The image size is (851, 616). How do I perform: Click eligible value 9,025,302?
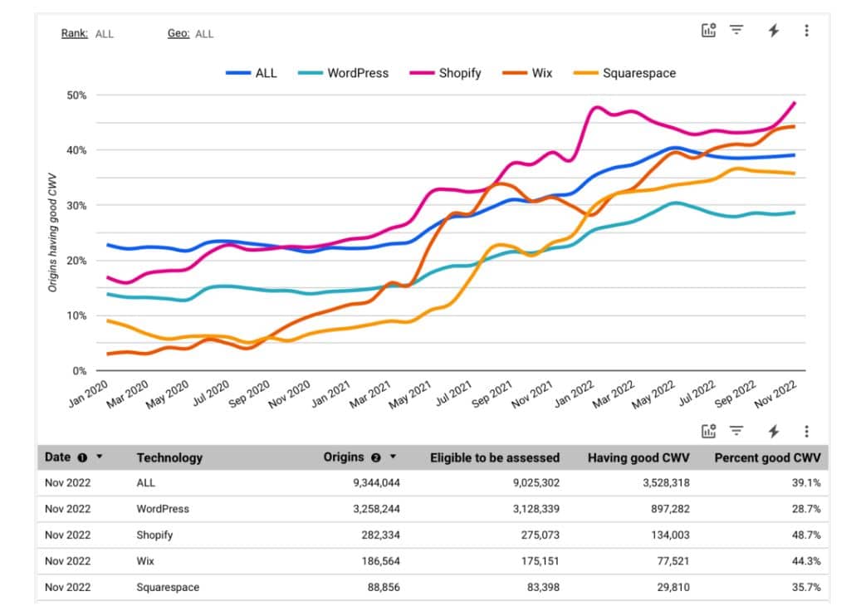click(x=536, y=482)
